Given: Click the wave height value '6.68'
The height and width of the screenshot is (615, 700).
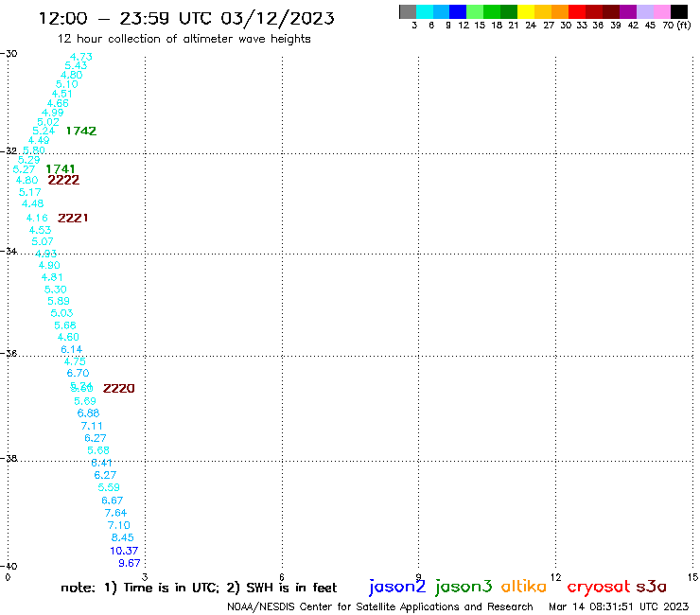Looking at the screenshot, I should pyautogui.click(x=88, y=413).
